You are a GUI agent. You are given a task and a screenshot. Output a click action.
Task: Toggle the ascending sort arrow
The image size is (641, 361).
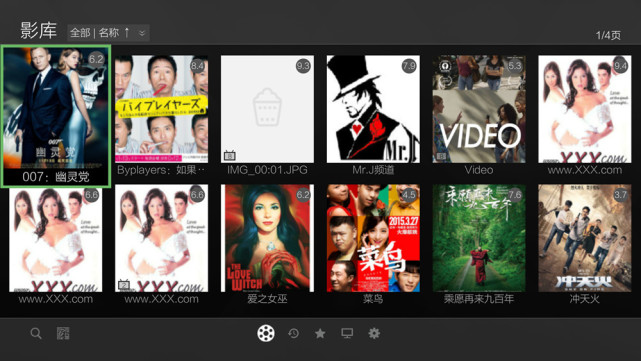(127, 33)
